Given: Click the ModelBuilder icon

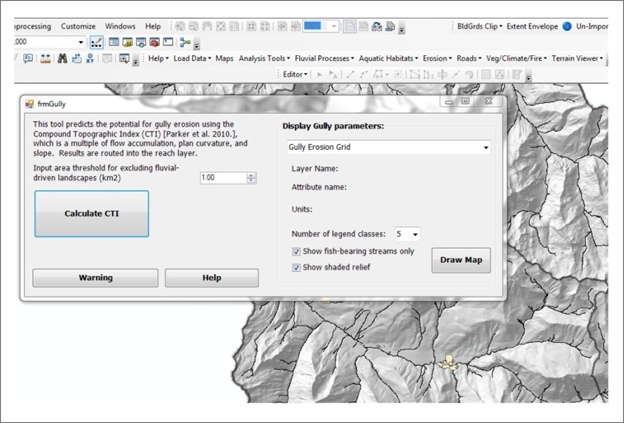Looking at the screenshot, I should 185,42.
